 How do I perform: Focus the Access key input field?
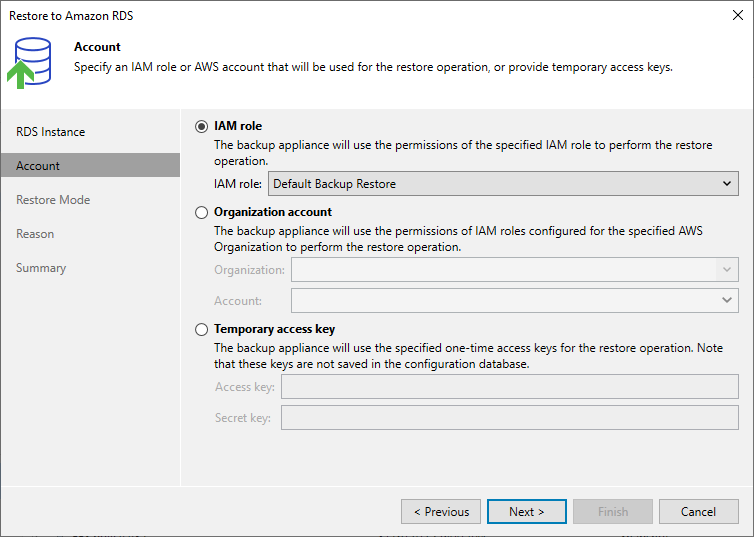pos(510,387)
